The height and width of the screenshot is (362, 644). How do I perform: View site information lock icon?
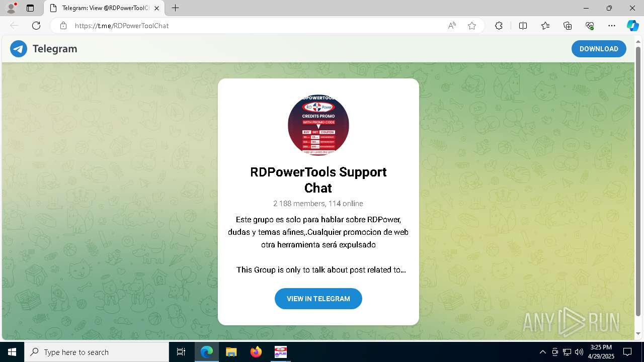[x=63, y=26]
